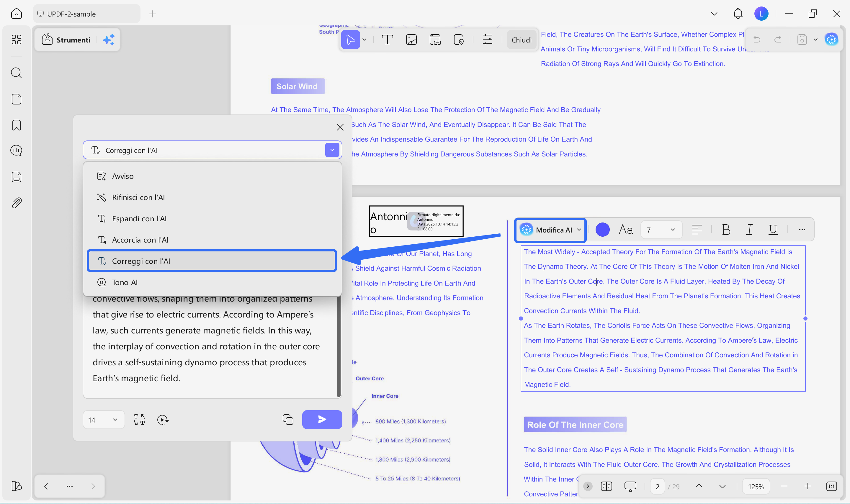Click the undo arrow

(757, 40)
